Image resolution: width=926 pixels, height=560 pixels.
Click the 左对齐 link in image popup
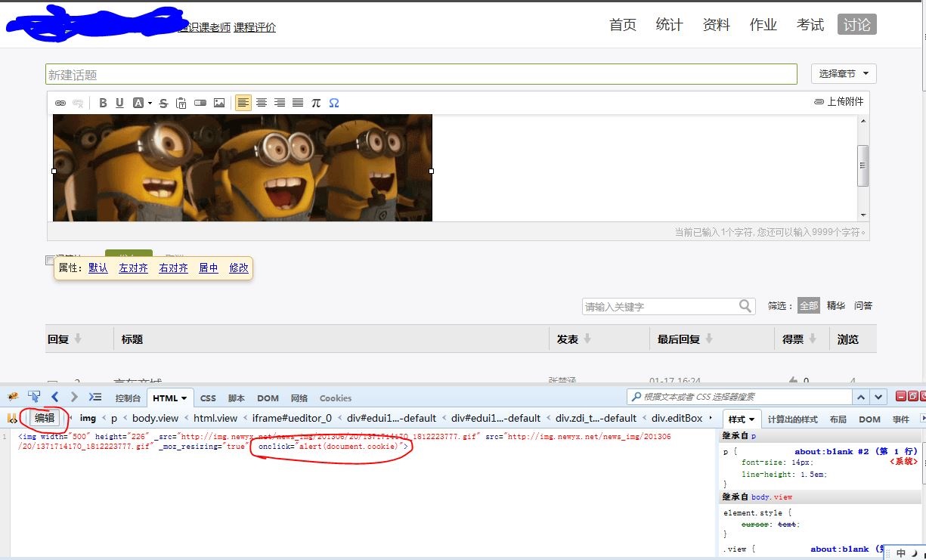[134, 268]
